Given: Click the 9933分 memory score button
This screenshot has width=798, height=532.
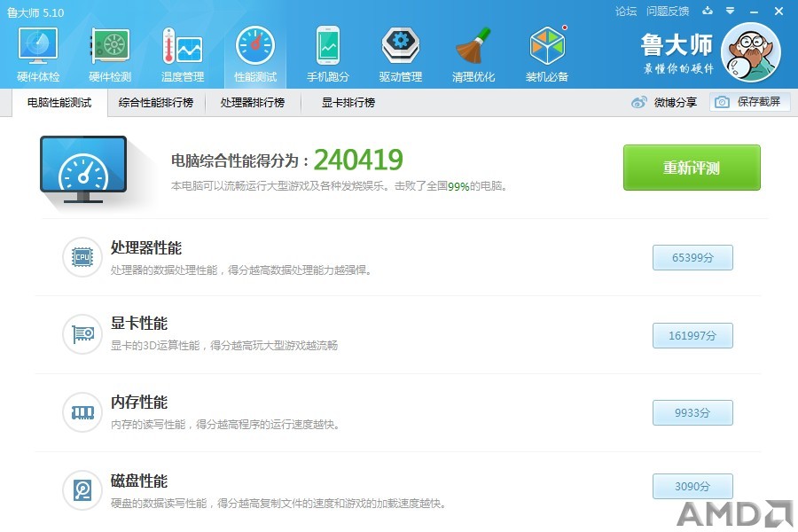Looking at the screenshot, I should (x=692, y=413).
